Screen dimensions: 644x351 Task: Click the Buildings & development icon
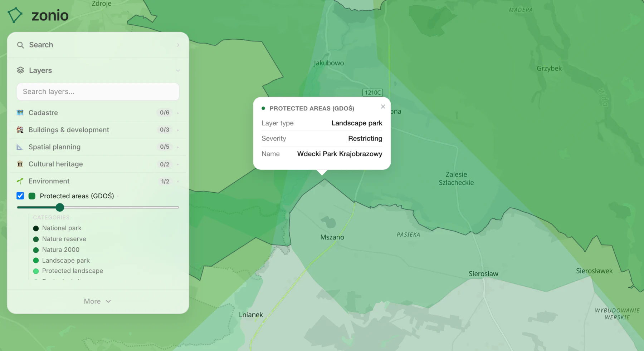point(20,130)
